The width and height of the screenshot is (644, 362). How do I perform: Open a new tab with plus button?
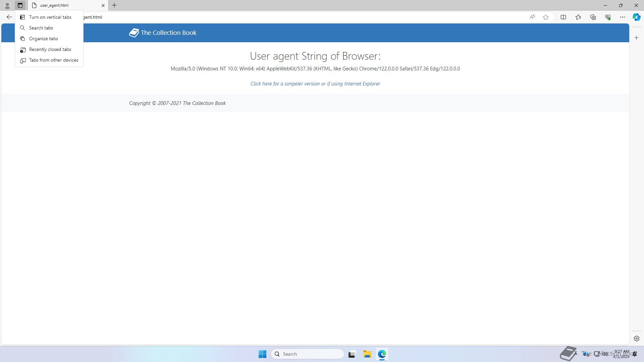click(114, 5)
